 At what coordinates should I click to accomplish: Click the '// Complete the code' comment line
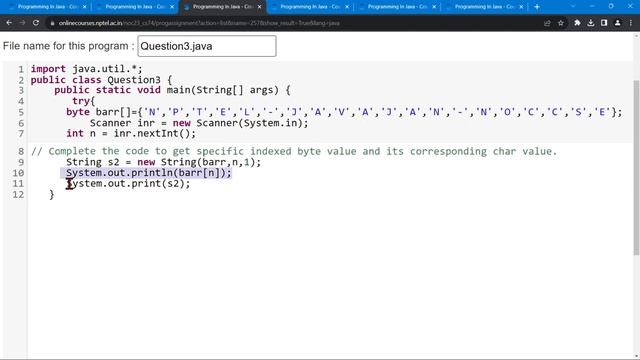click(x=294, y=151)
